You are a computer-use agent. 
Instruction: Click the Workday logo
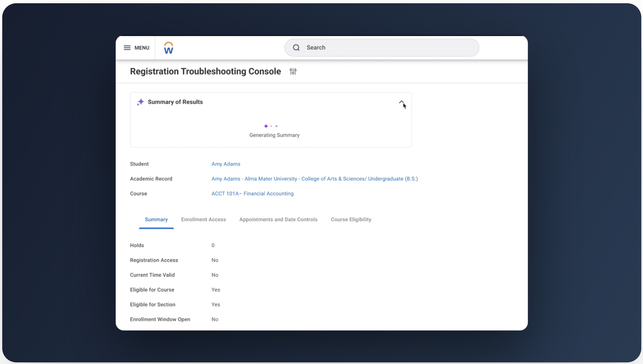[x=168, y=47]
